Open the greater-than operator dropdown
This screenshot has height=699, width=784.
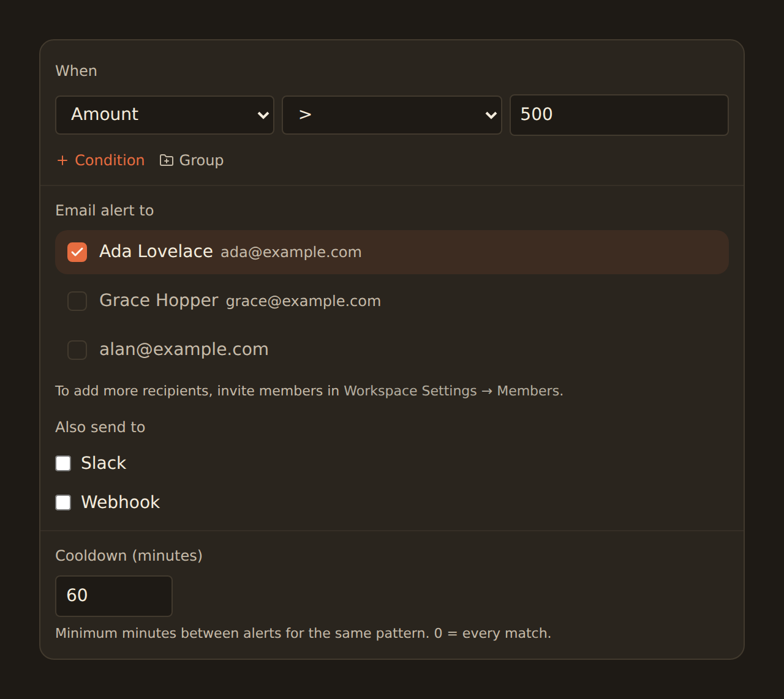pos(392,114)
